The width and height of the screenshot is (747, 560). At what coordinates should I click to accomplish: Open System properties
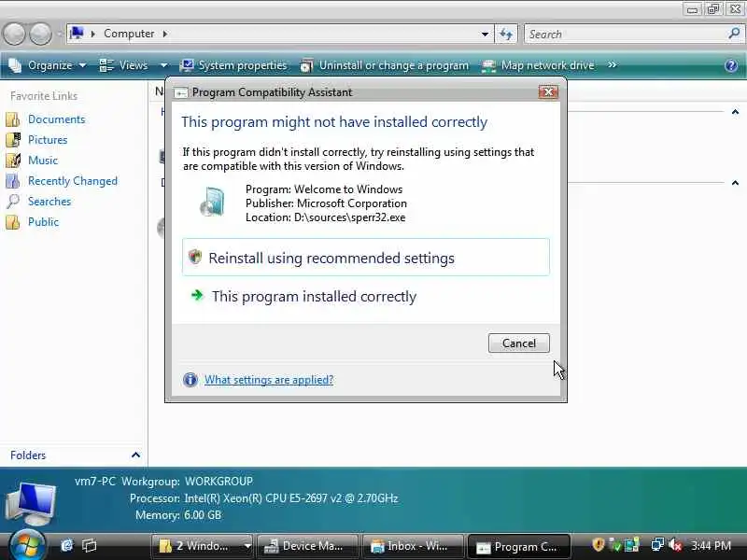233,65
